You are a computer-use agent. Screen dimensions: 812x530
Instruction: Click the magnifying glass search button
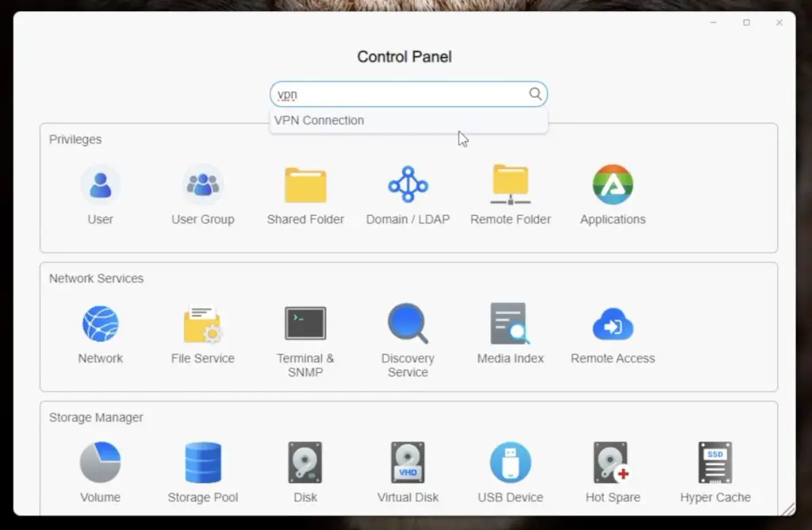[535, 94]
